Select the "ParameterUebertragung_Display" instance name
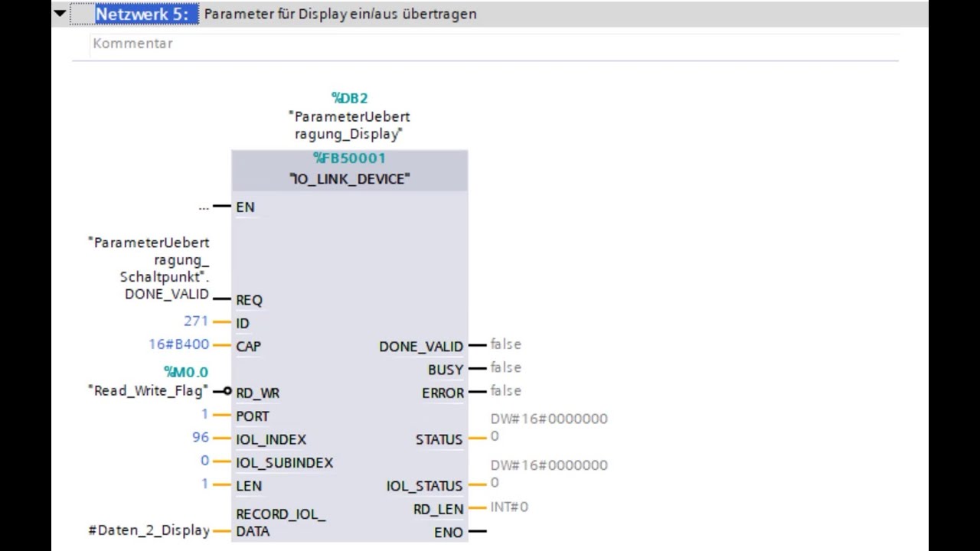The height and width of the screenshot is (551, 980). (349, 126)
